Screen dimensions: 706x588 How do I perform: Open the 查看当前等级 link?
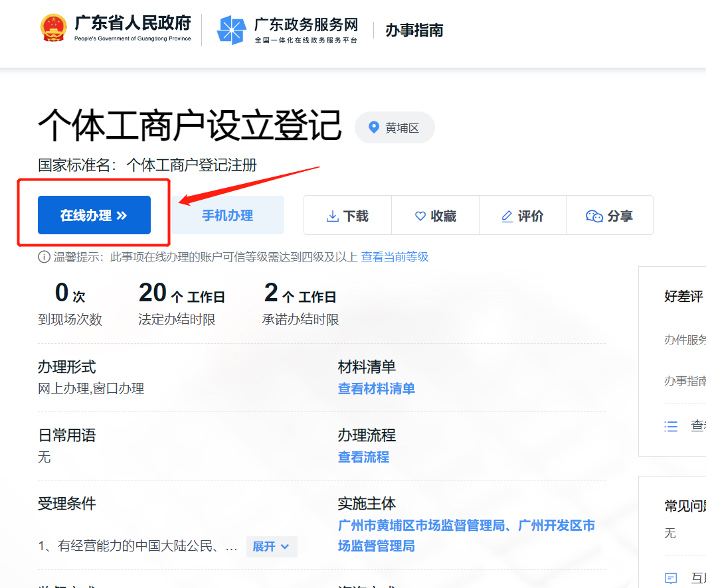(x=395, y=256)
